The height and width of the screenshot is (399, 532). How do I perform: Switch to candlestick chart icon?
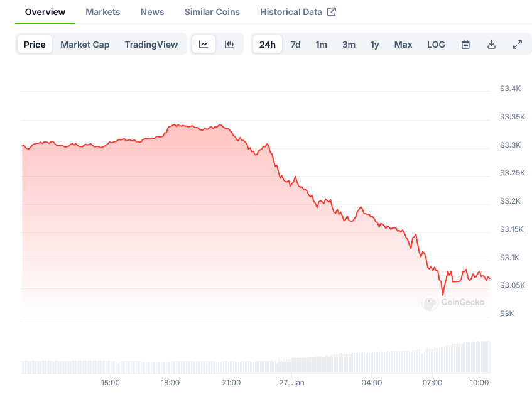(229, 45)
